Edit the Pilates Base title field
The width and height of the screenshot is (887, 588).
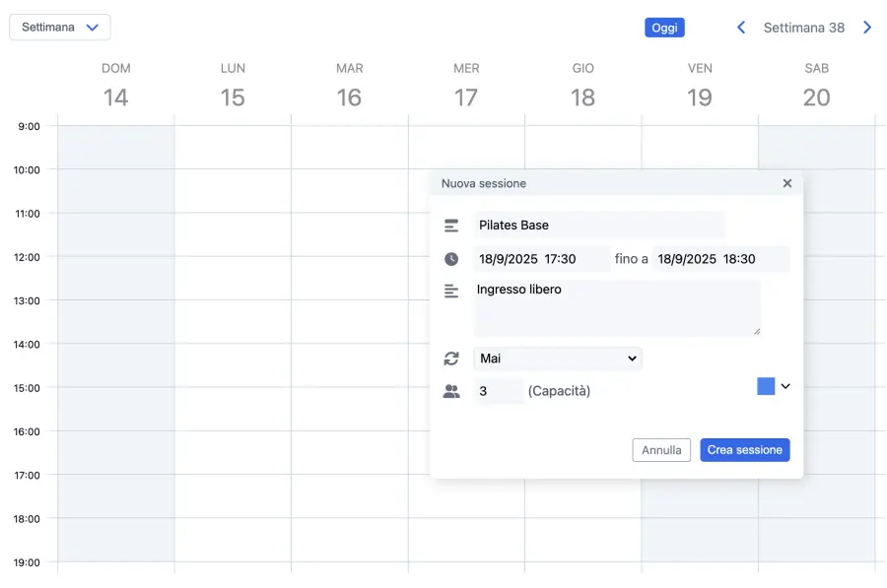click(598, 226)
